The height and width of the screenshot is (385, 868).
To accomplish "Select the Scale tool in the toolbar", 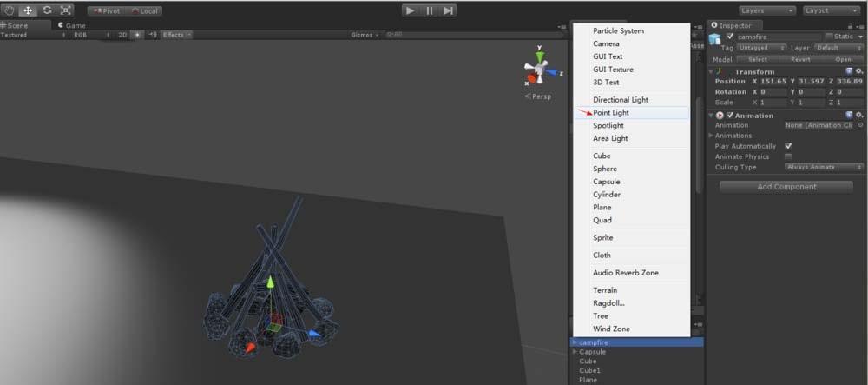I will pos(65,10).
